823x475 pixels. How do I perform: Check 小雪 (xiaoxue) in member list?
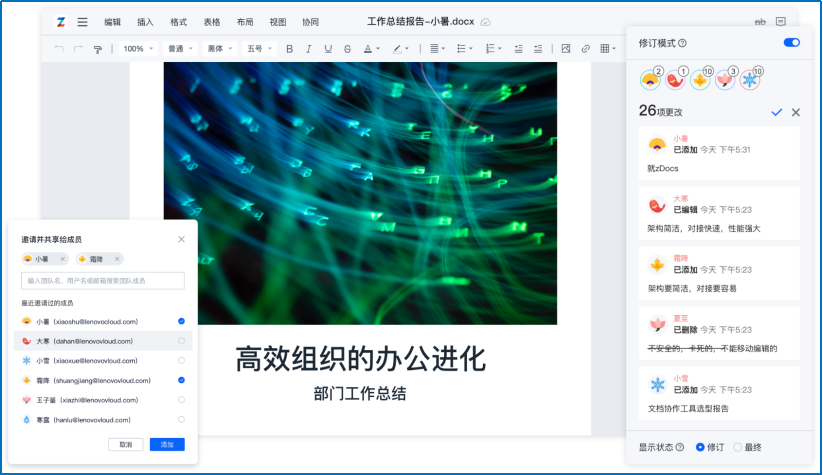(x=181, y=361)
